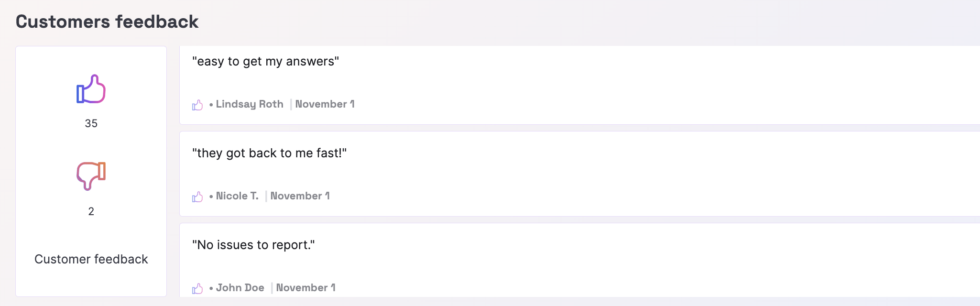
Task: Open the "they got back to me fast!" quote
Action: coord(269,153)
